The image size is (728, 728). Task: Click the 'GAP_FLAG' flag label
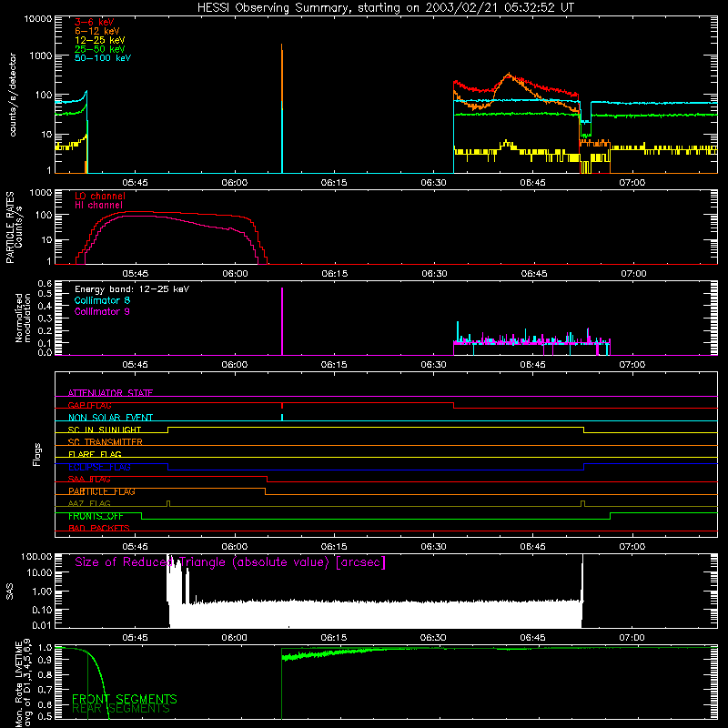click(x=89, y=405)
